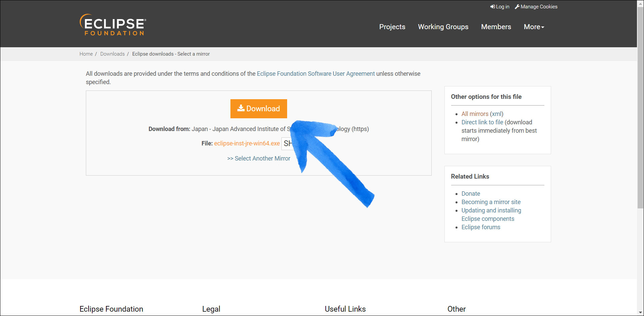The height and width of the screenshot is (316, 644).
Task: Open the Projects menu item
Action: point(392,27)
